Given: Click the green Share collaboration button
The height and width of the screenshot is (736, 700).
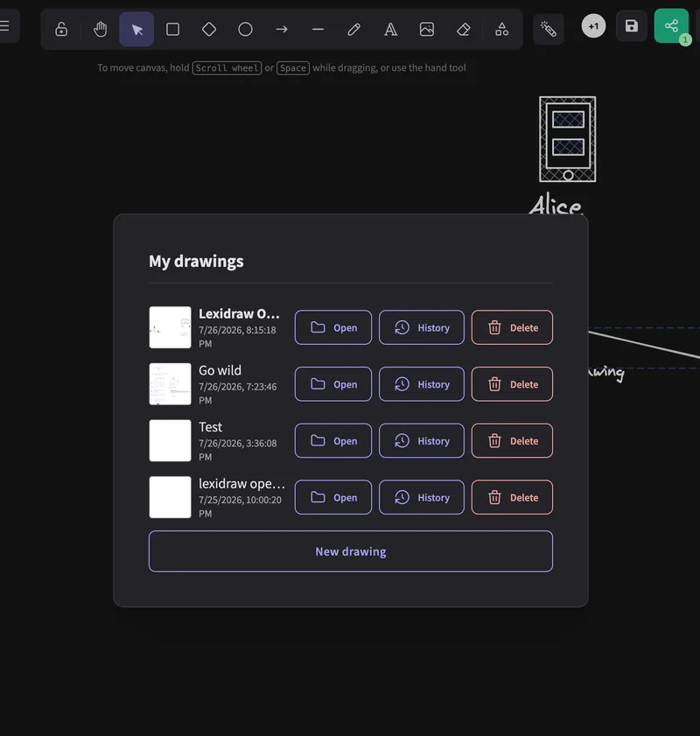Looking at the screenshot, I should click(671, 25).
